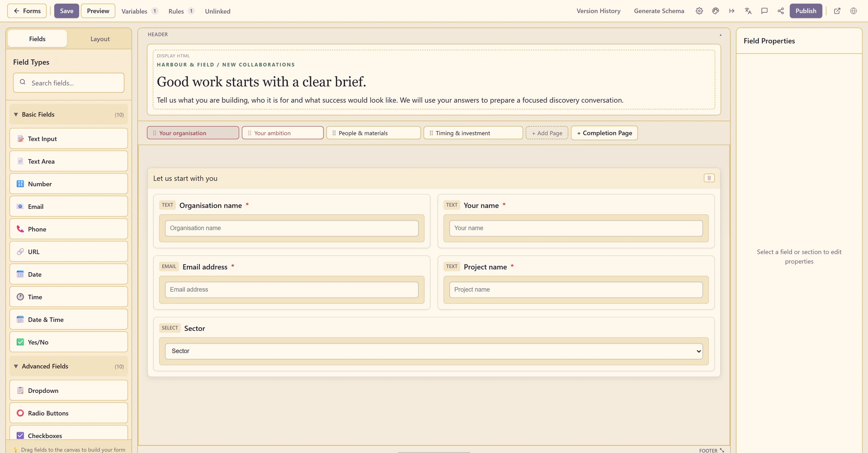
Task: Open form in new window icon
Action: coord(837,11)
